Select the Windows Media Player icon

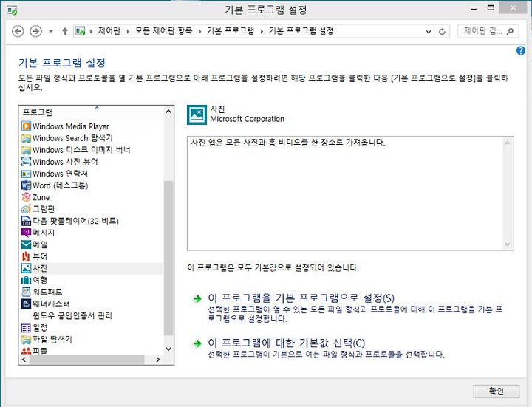click(x=26, y=126)
